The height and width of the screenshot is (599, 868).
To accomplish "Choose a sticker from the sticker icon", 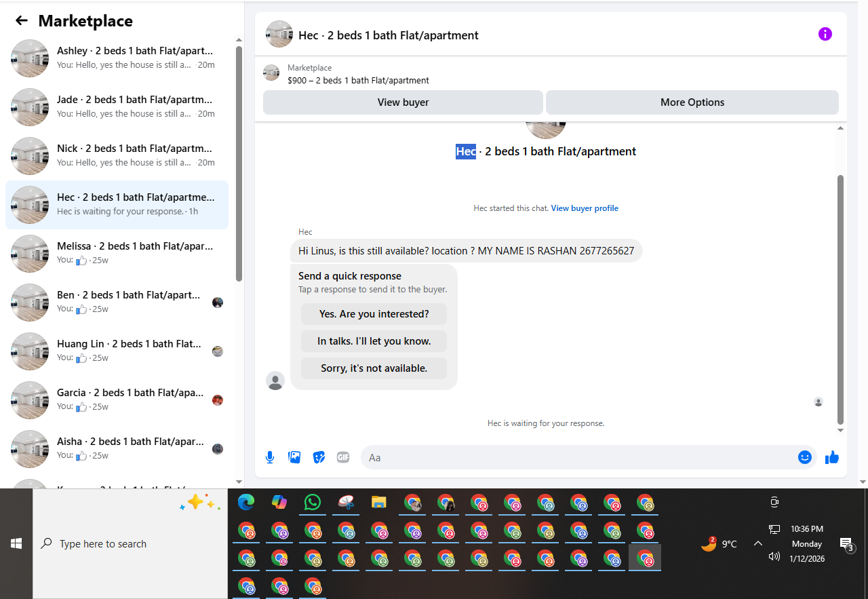I will tap(319, 457).
